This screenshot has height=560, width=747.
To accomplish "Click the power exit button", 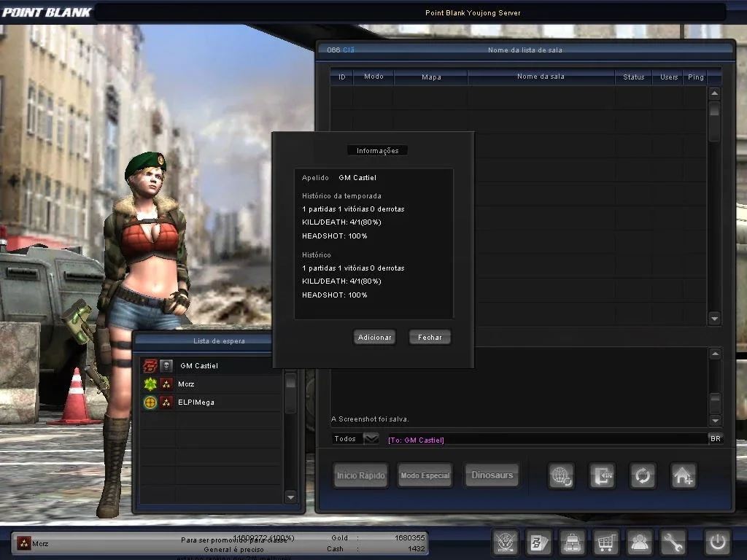I will 718,542.
